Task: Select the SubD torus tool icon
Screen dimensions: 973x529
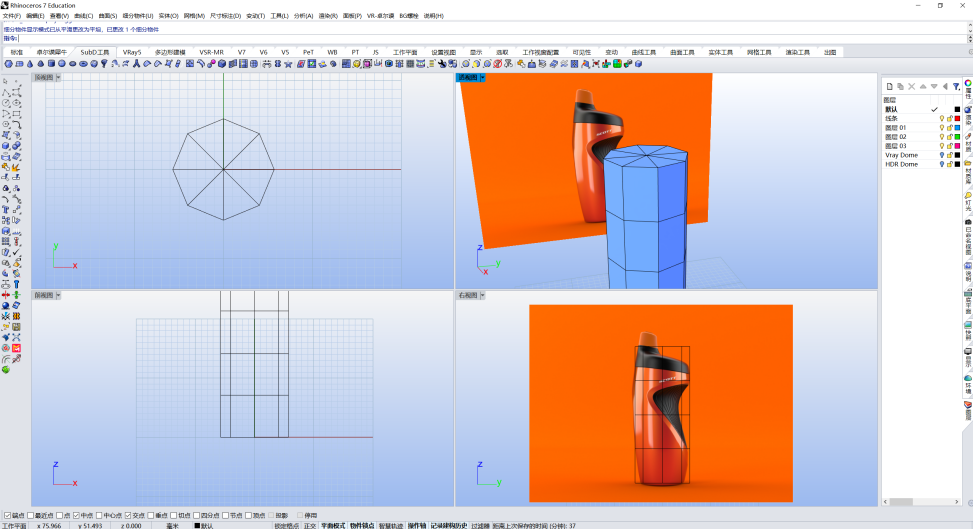Action: [83, 64]
